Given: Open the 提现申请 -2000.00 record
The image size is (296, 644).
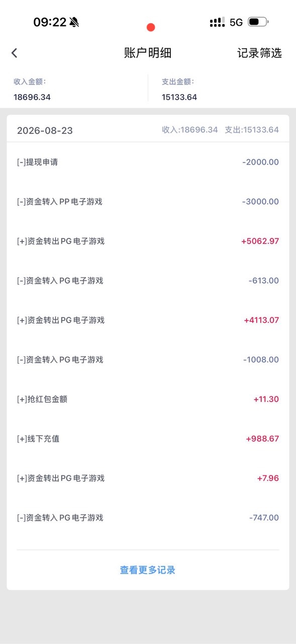Looking at the screenshot, I should pos(148,162).
